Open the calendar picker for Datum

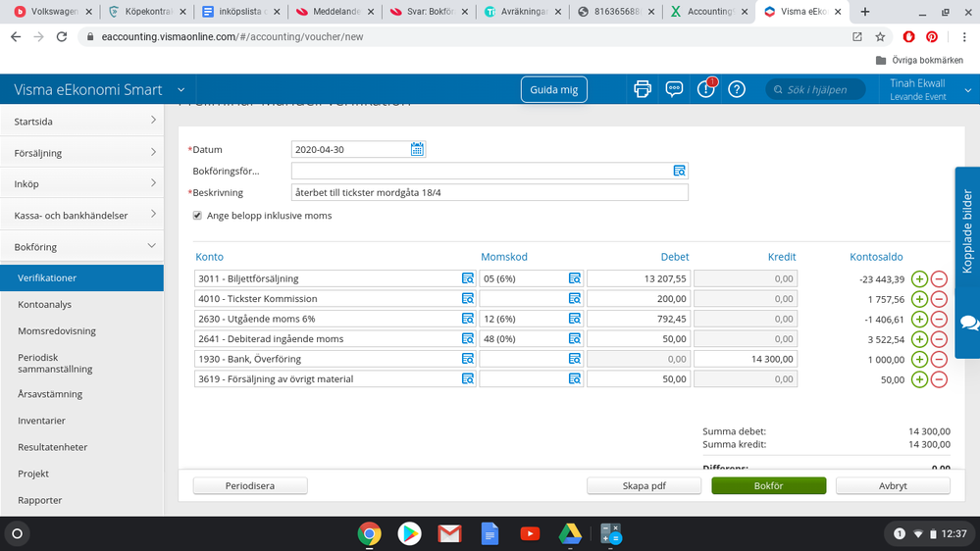coord(417,149)
